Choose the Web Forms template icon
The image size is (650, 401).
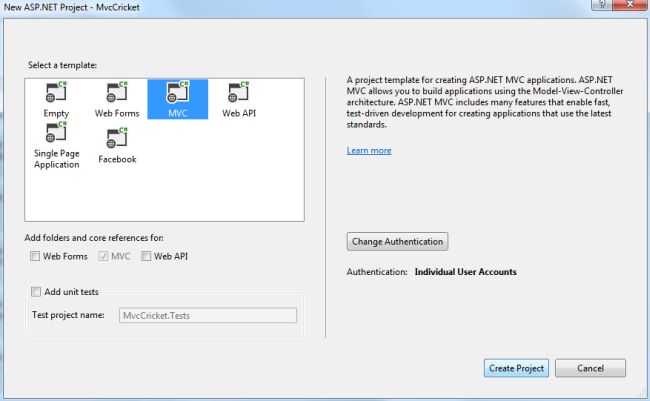tap(117, 92)
